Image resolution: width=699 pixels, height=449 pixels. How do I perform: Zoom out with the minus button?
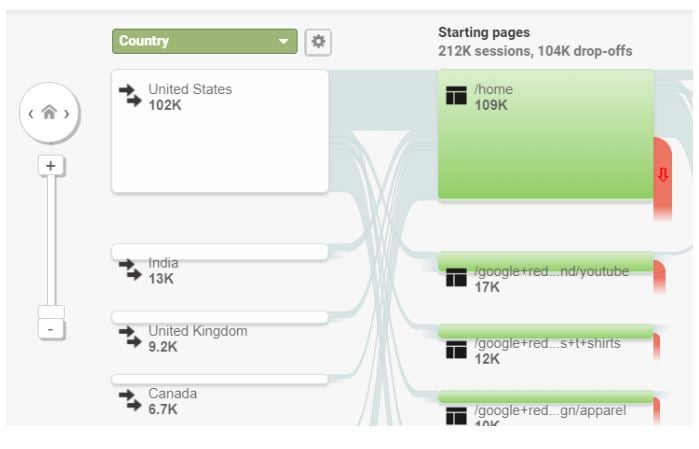pos(51,329)
